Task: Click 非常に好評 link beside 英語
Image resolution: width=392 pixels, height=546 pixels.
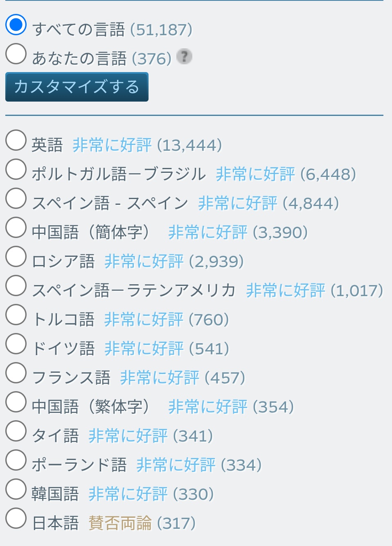Action: (112, 145)
